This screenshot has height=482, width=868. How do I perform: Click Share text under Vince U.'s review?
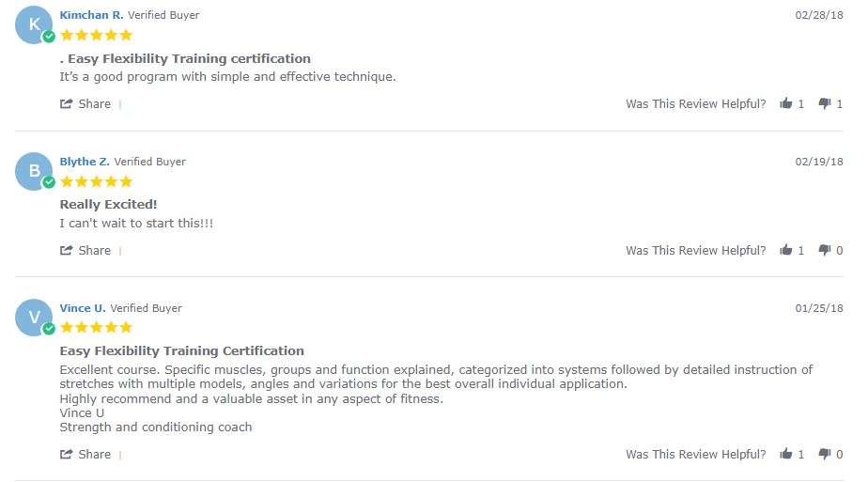95,454
